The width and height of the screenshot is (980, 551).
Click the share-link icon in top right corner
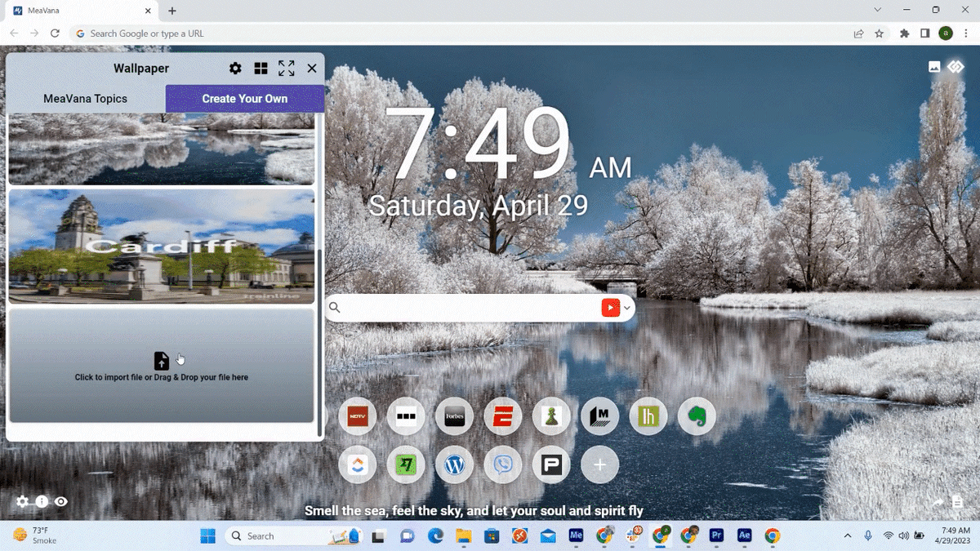click(x=955, y=66)
